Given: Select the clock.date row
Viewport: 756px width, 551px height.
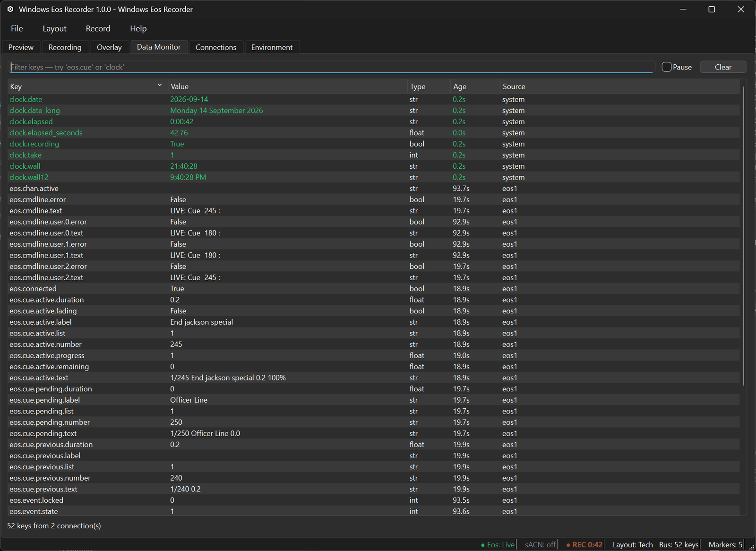Looking at the screenshot, I should (374, 99).
